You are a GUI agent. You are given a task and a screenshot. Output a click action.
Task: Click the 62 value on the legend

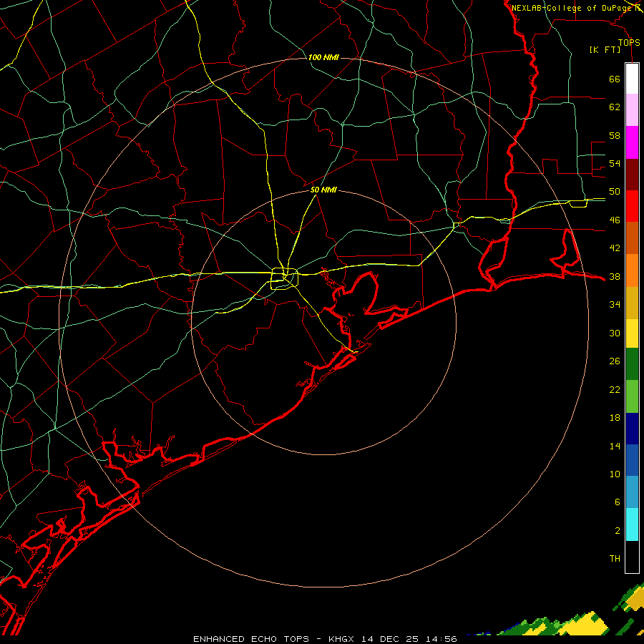click(x=615, y=107)
